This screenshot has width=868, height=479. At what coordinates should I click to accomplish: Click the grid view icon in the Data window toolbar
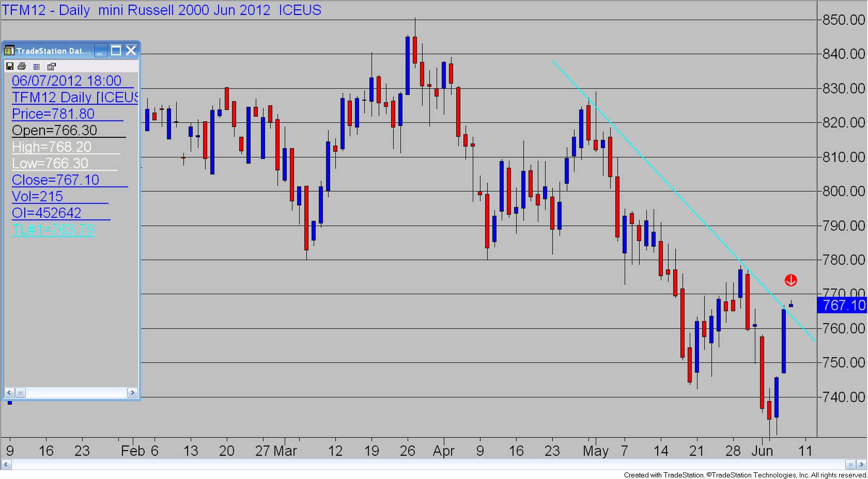point(36,66)
